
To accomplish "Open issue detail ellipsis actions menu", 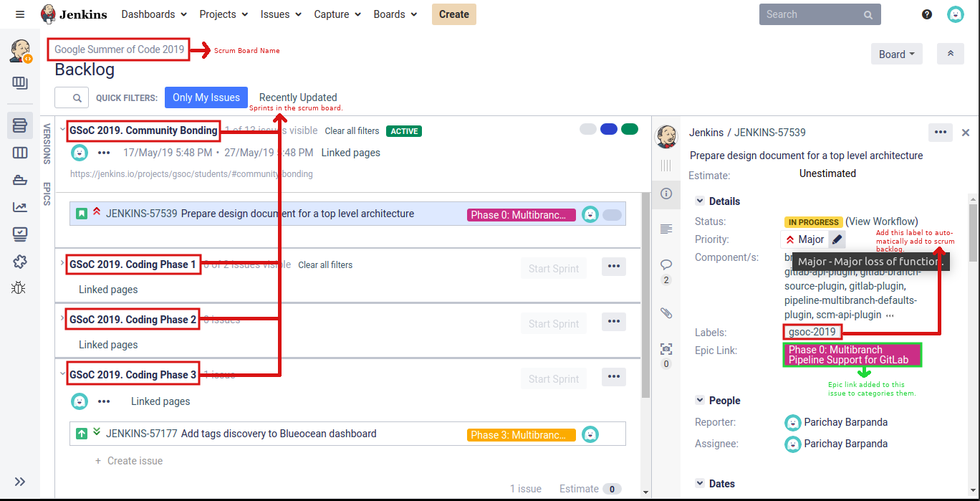I will (x=940, y=132).
